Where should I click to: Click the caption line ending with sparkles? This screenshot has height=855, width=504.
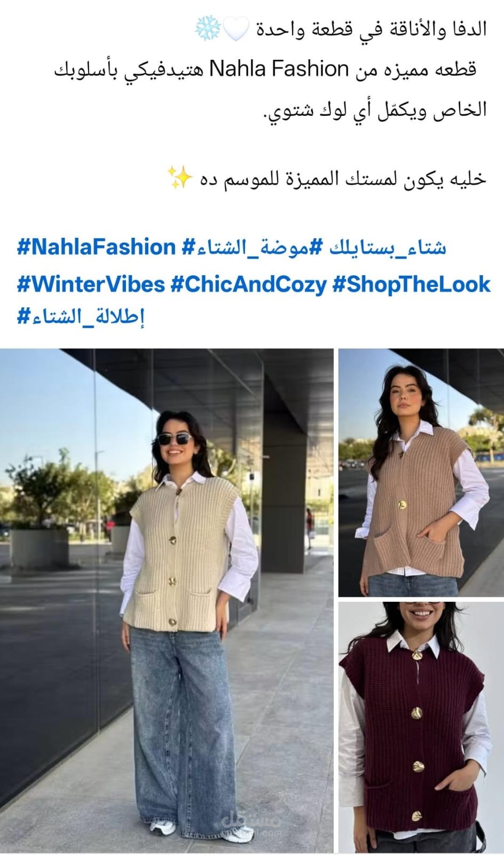[327, 178]
